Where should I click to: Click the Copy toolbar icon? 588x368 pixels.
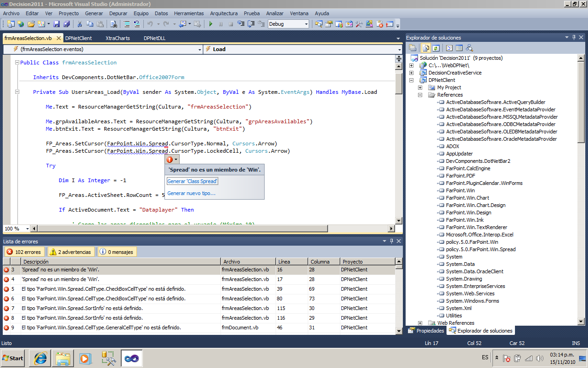[x=90, y=24]
